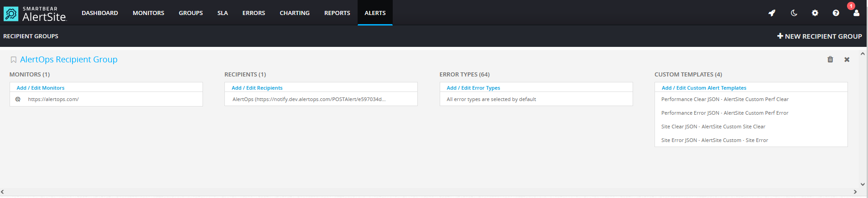The image size is (868, 198).
Task: Open the help question mark icon
Action: pyautogui.click(x=836, y=13)
